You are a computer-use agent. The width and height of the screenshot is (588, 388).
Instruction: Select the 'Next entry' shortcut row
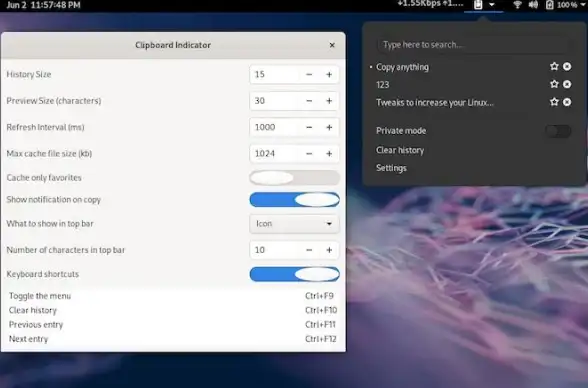click(173, 339)
